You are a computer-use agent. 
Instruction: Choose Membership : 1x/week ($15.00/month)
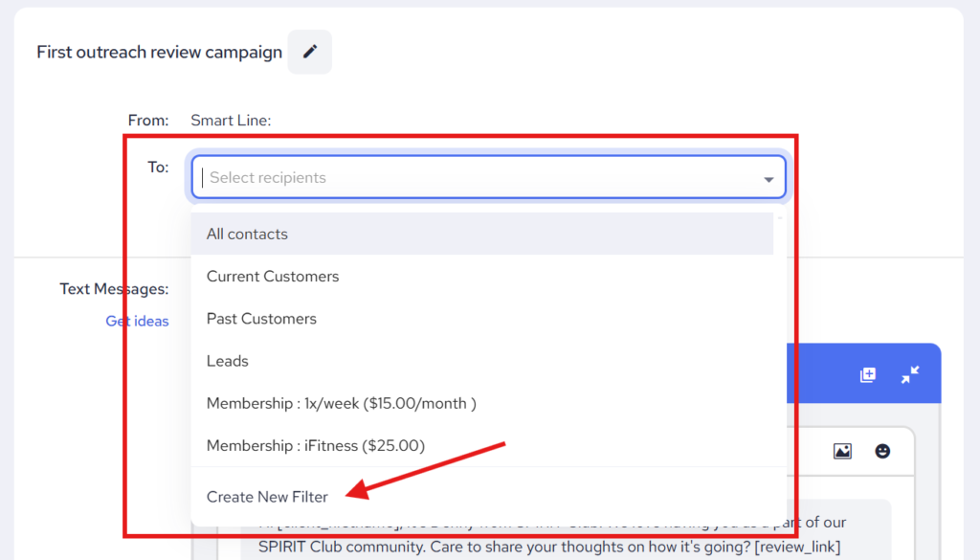[x=342, y=403]
